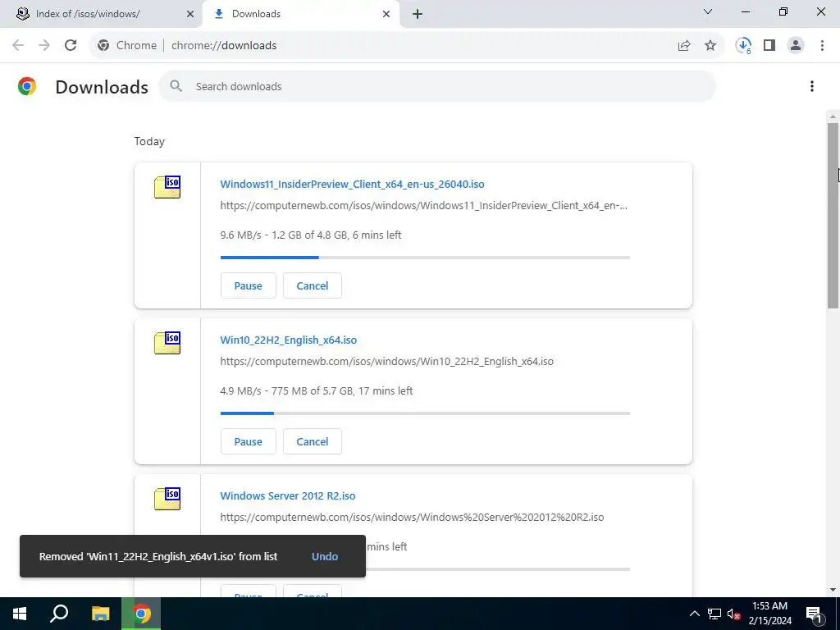Pause the Windows11 InsiderPreview download
840x630 pixels.
tap(248, 285)
